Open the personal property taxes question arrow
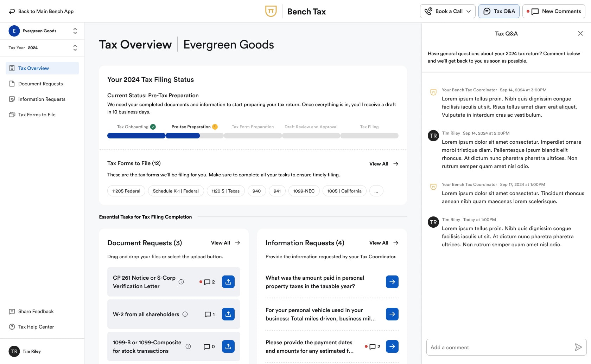This screenshot has width=591, height=364. (392, 282)
